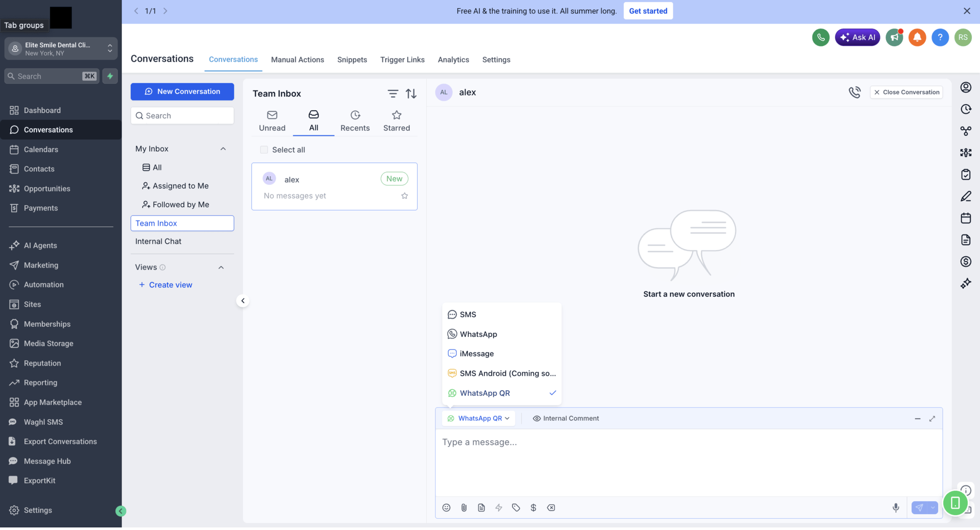The image size is (980, 530).
Task: Minimize the message composer
Action: click(x=918, y=419)
